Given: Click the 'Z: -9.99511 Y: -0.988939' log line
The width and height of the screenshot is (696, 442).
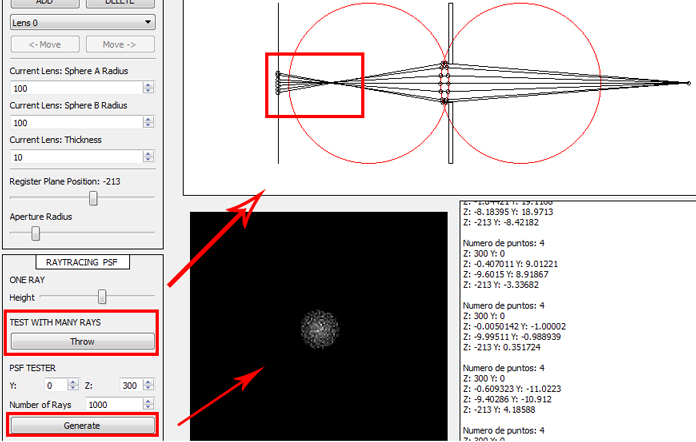Looking at the screenshot, I should (x=512, y=336).
